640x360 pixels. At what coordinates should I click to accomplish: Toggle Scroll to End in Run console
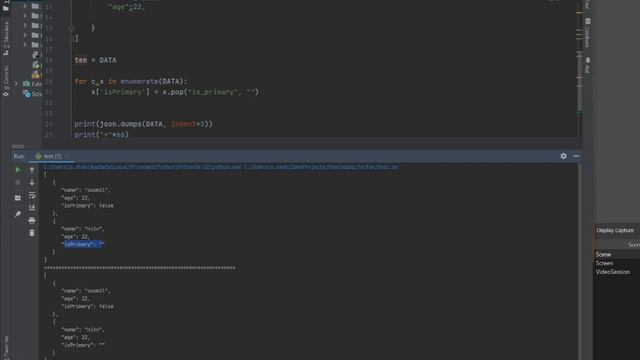click(x=32, y=208)
